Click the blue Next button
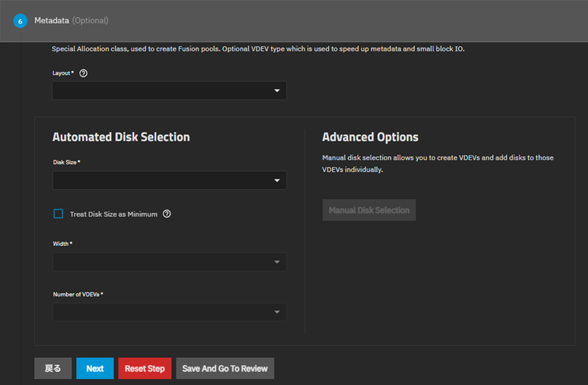Viewport: 588px width, 385px height. (95, 368)
